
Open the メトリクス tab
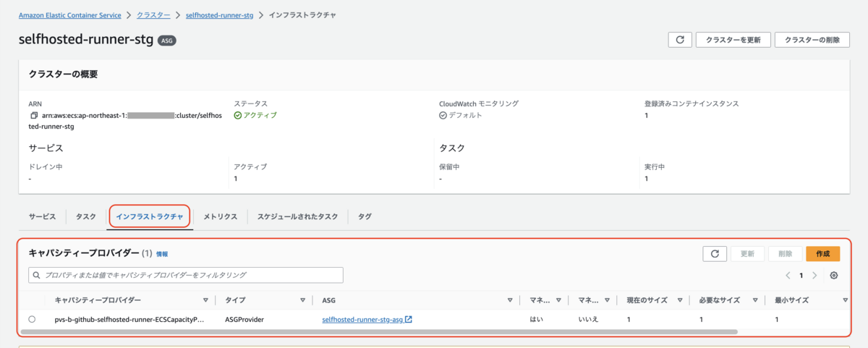(220, 216)
